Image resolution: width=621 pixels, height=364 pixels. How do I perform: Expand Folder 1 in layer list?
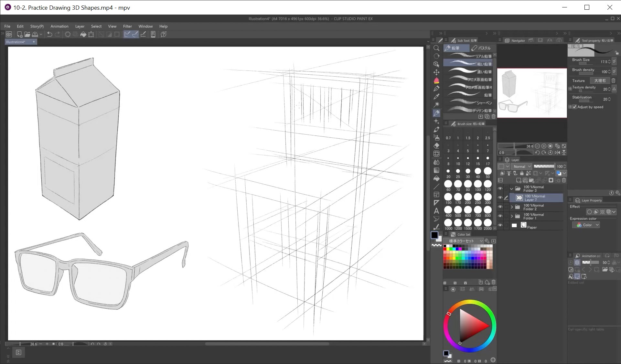tap(512, 216)
